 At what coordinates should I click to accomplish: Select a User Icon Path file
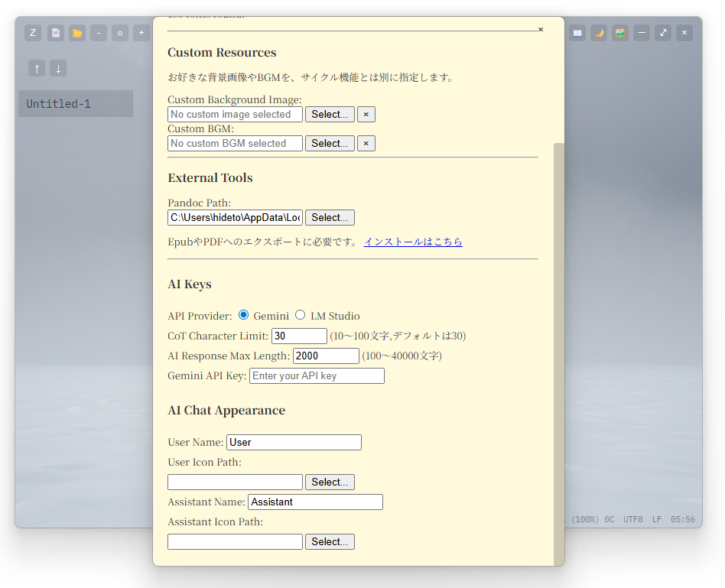click(x=330, y=482)
